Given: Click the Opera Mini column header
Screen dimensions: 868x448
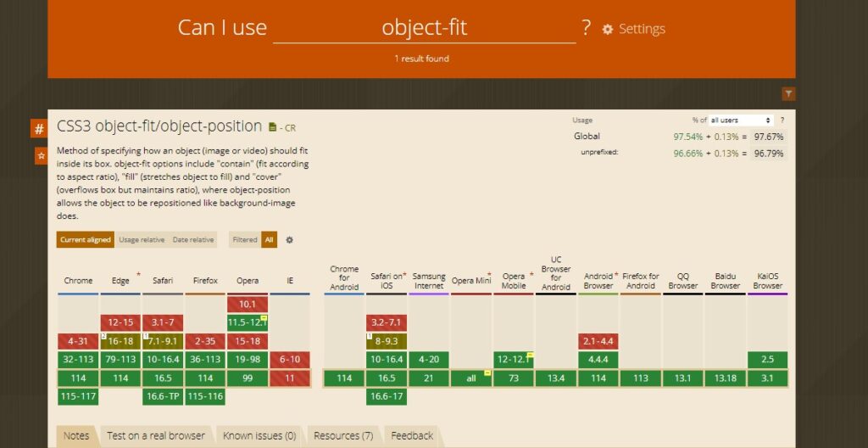Looking at the screenshot, I should coord(471,281).
